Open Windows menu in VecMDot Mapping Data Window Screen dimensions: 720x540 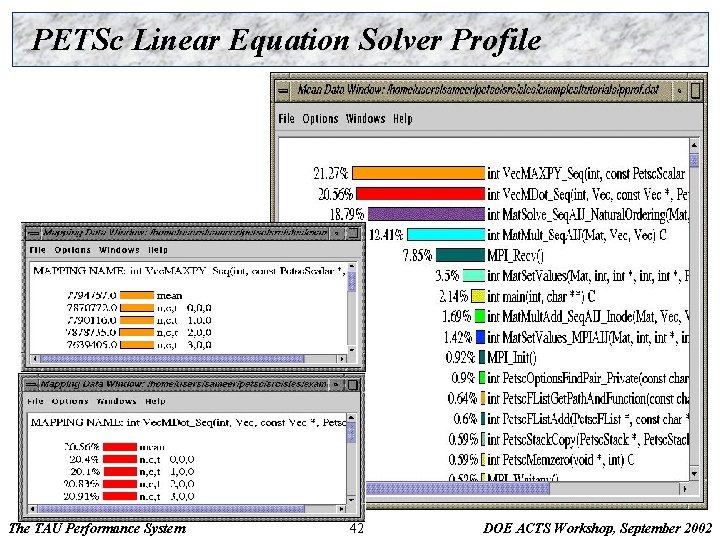pyautogui.click(x=116, y=401)
